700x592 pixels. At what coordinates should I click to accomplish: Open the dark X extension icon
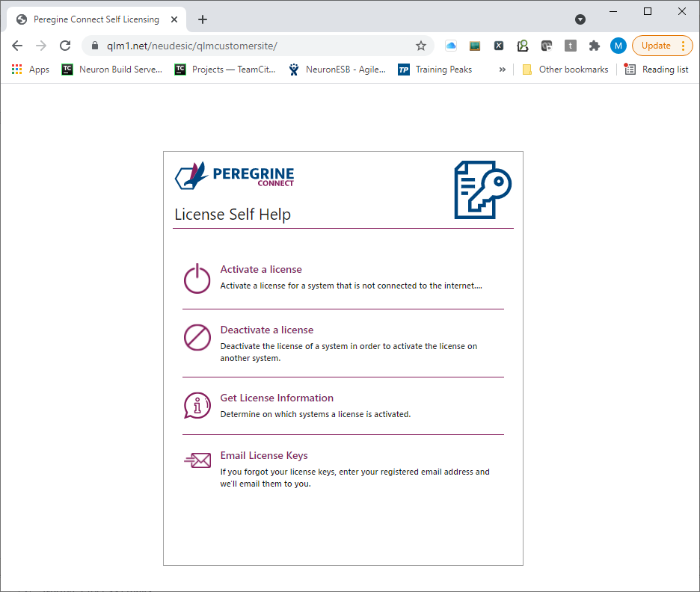499,46
